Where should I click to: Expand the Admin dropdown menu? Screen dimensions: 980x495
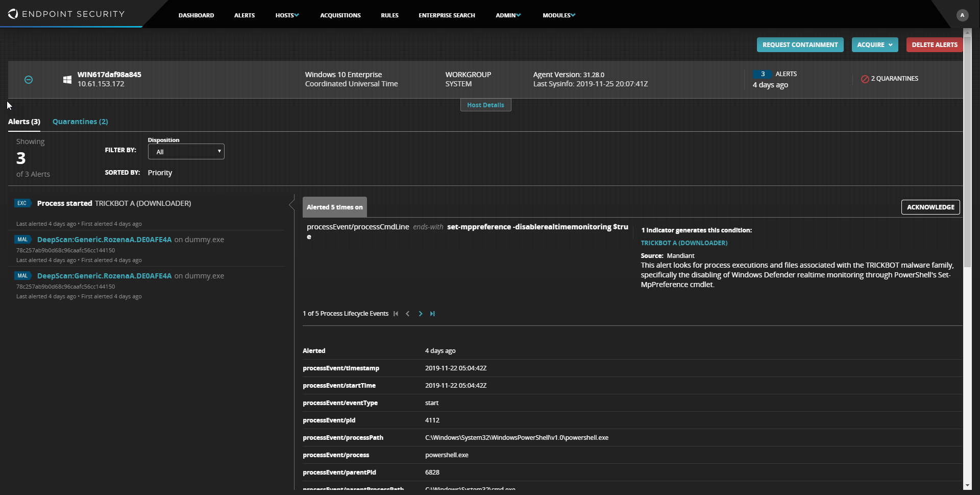[508, 15]
